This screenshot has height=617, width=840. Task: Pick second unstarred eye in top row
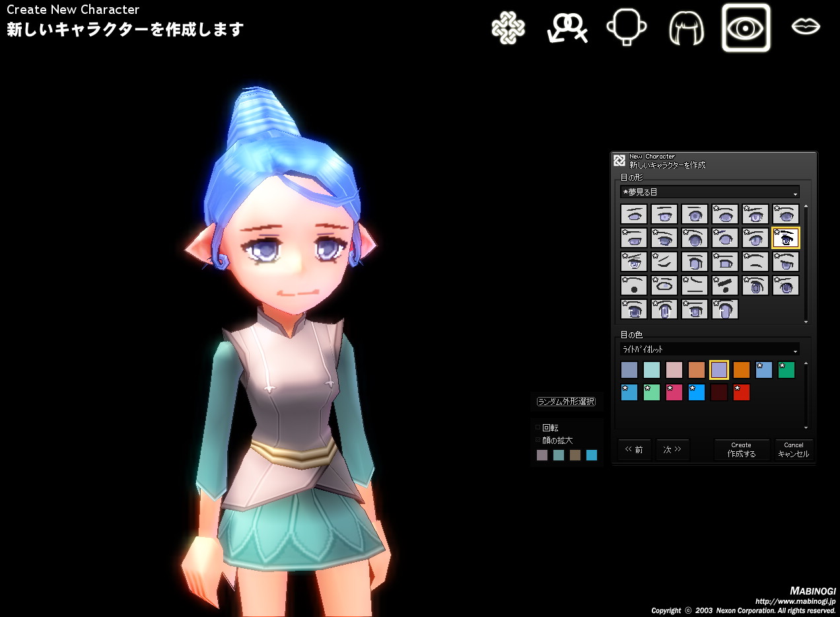pos(664,214)
